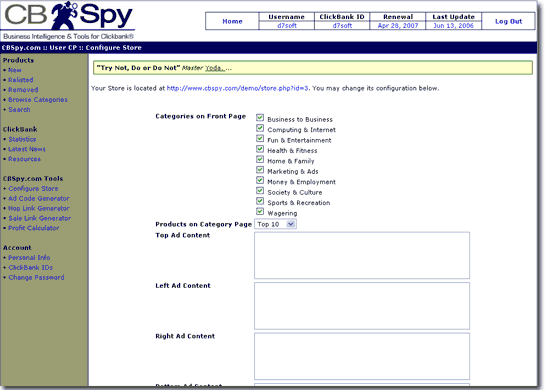The height and width of the screenshot is (390, 545).
Task: Uncheck the Business to Business checkbox
Action: click(x=260, y=118)
